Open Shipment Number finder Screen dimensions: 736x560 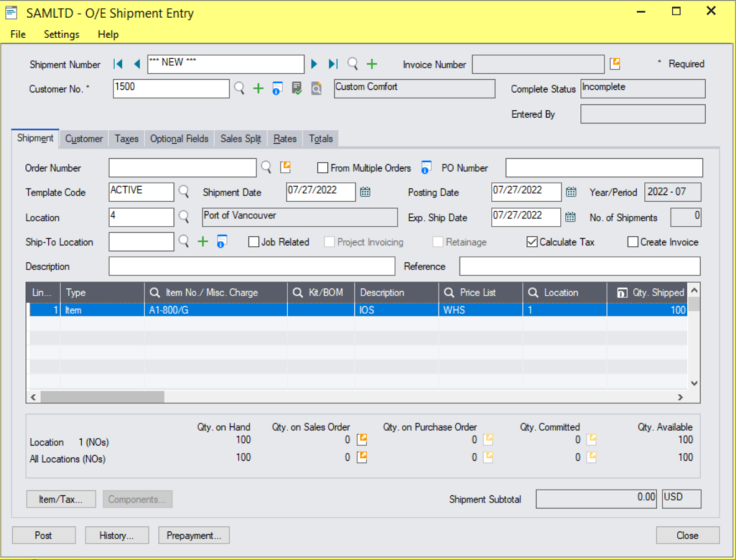click(352, 64)
